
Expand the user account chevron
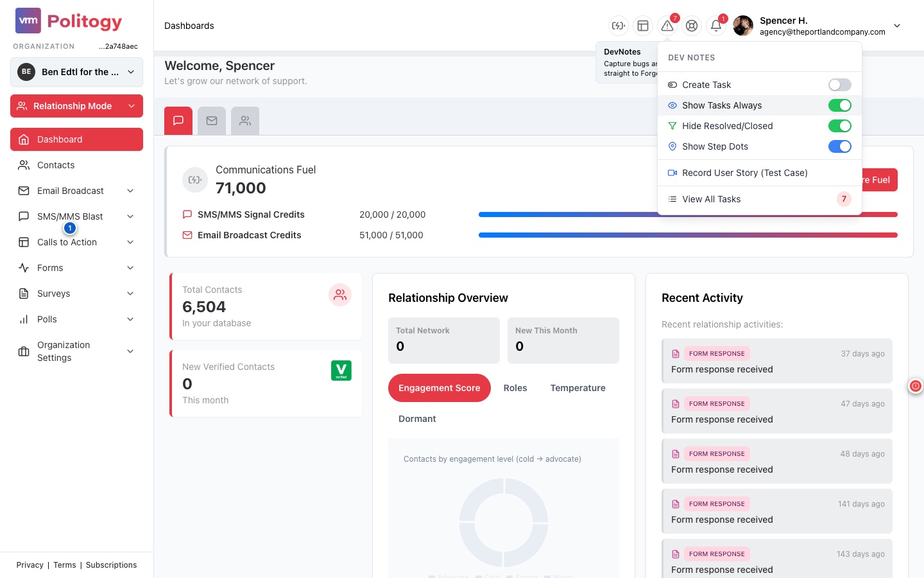[x=897, y=26]
